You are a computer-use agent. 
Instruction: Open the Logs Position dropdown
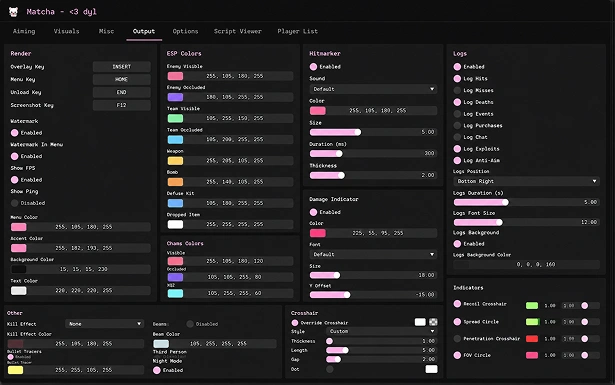pos(526,181)
